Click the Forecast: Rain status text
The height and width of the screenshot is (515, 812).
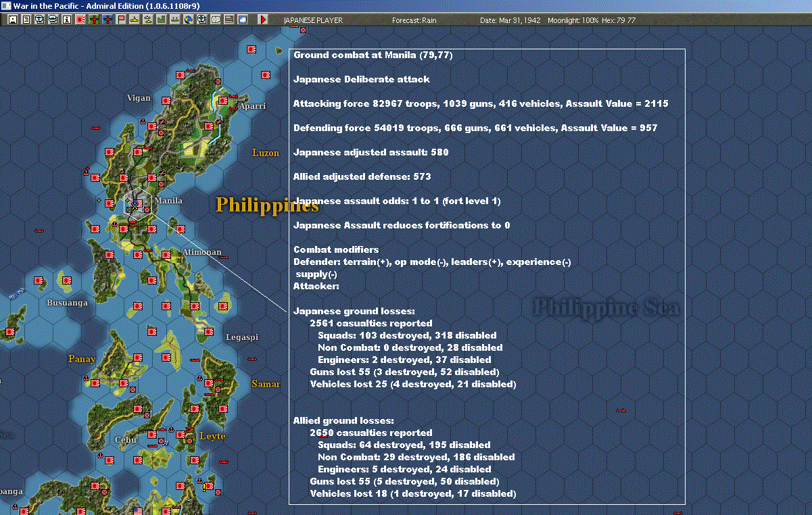pyautogui.click(x=414, y=20)
